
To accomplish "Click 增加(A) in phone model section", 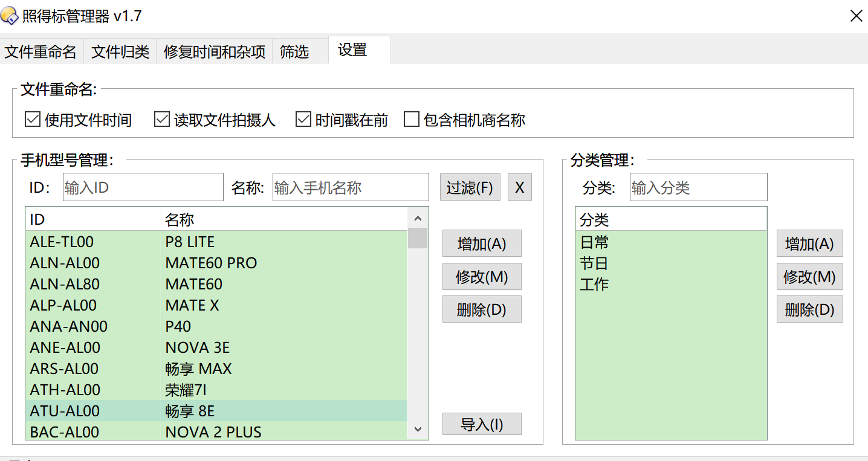I will tap(481, 244).
